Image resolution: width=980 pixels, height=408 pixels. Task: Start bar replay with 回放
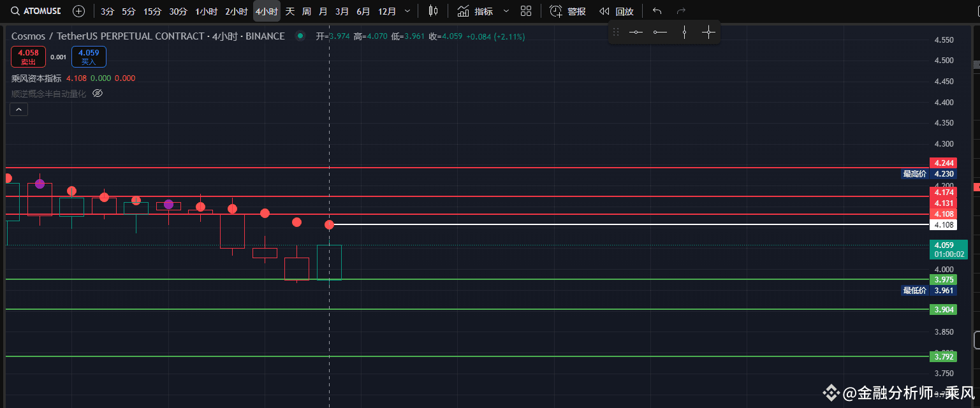click(617, 11)
